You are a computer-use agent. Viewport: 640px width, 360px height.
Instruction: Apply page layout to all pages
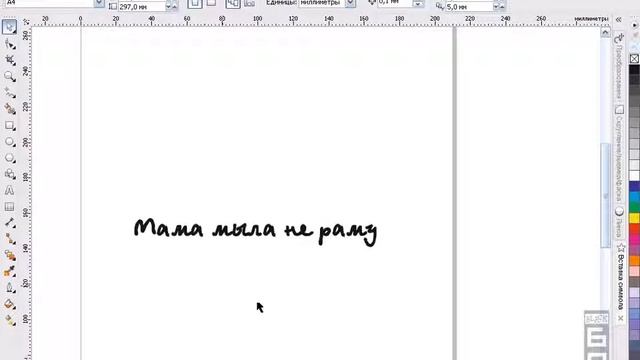click(233, 3)
